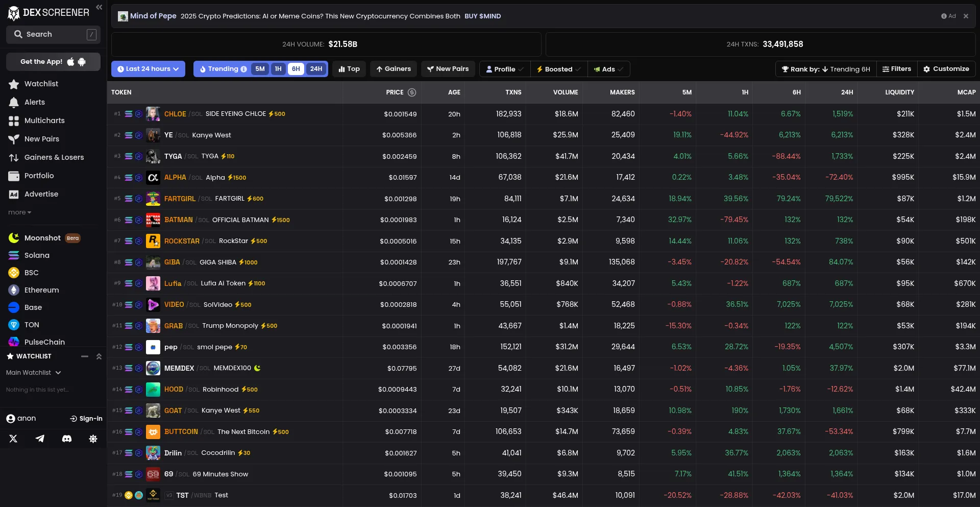Screen dimensions: 980x507
Task: Sort by VOLUME column header
Action: click(x=566, y=92)
